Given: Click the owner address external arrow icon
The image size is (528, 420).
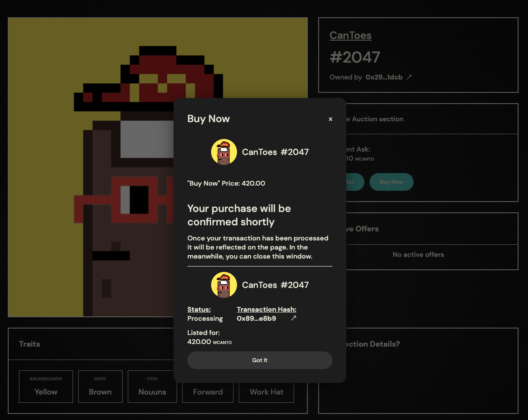Looking at the screenshot, I should coord(409,77).
